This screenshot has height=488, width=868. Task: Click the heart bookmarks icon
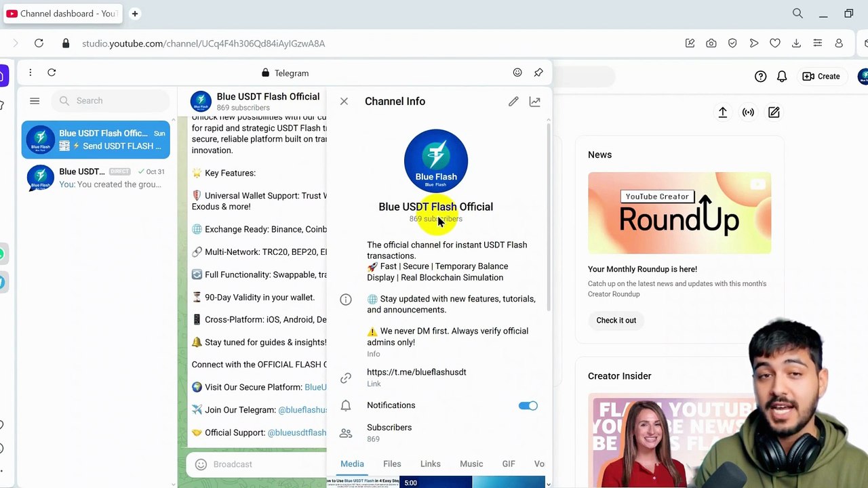pyautogui.click(x=775, y=43)
